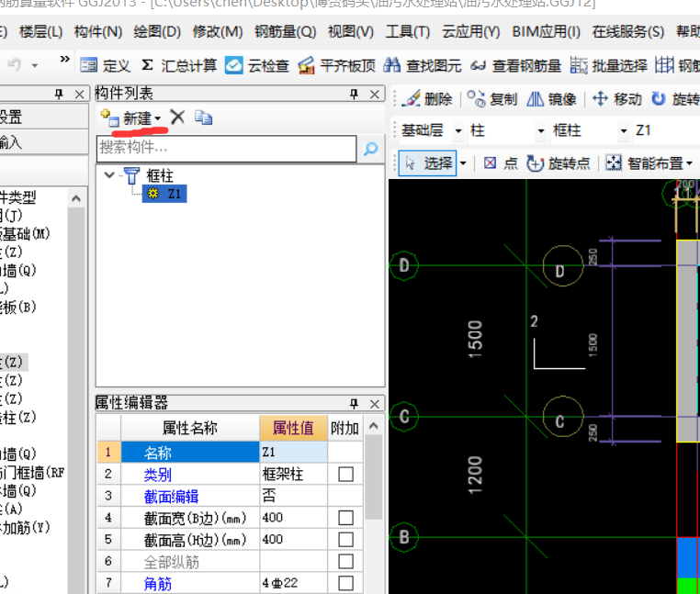
Task: Click the 属性值 column header
Action: click(x=293, y=428)
